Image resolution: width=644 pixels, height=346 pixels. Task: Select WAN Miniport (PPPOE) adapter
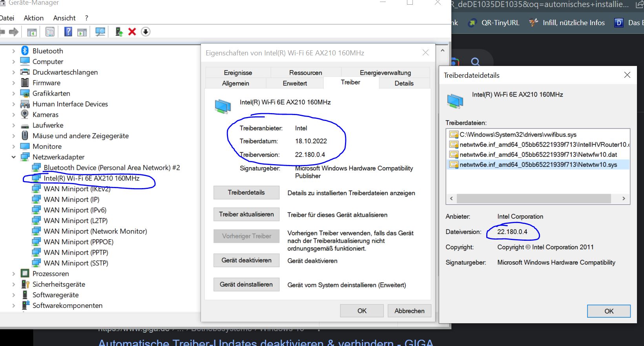click(78, 242)
